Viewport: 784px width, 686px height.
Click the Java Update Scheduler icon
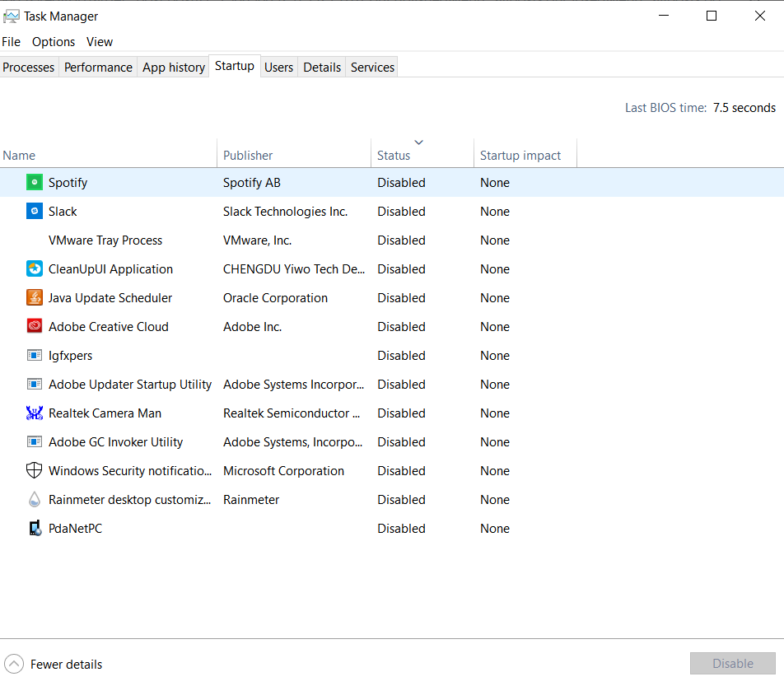(x=34, y=298)
